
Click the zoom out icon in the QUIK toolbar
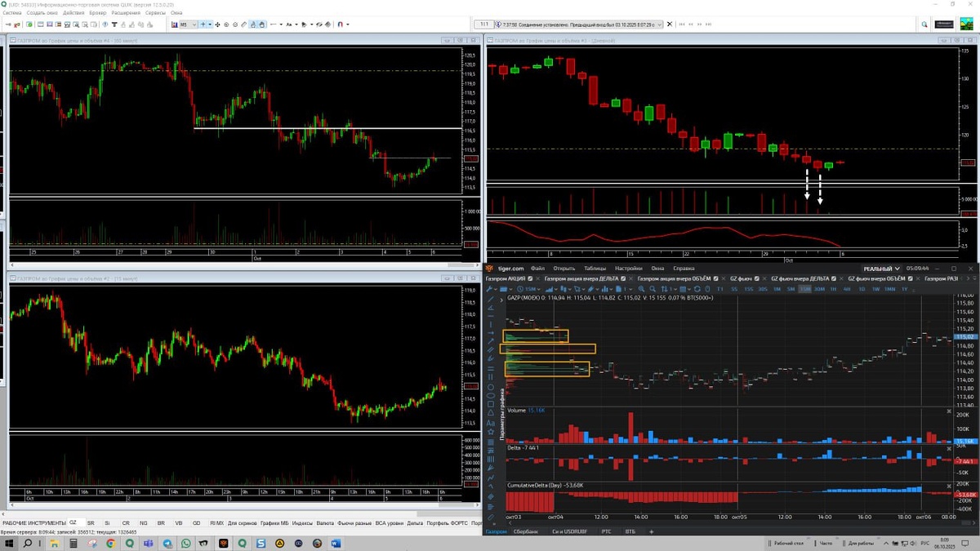234,24
